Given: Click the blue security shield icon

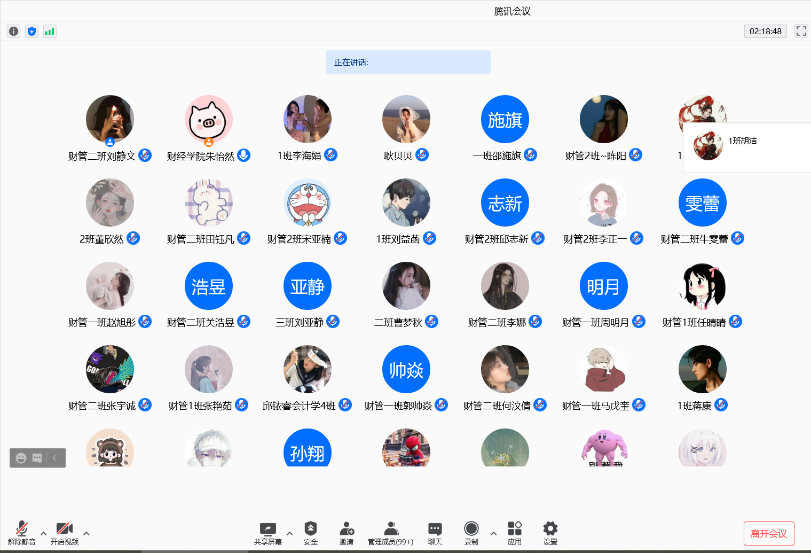Looking at the screenshot, I should coord(31,31).
